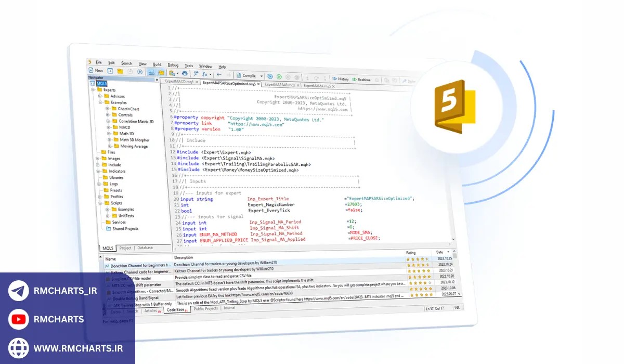624x364 pixels.
Task: Click the New file button
Action: tap(96, 70)
